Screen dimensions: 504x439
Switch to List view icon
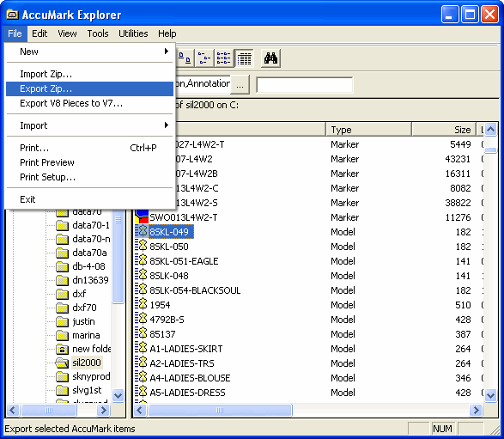(x=223, y=58)
